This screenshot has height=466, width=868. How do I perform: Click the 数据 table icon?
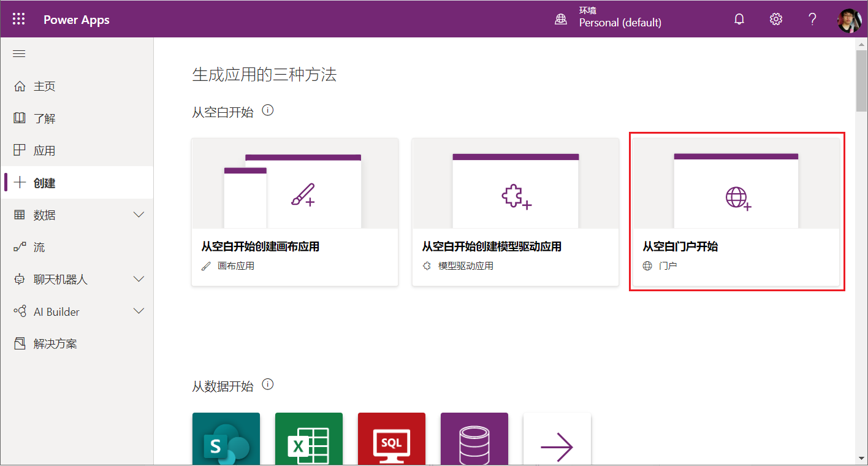(x=20, y=215)
